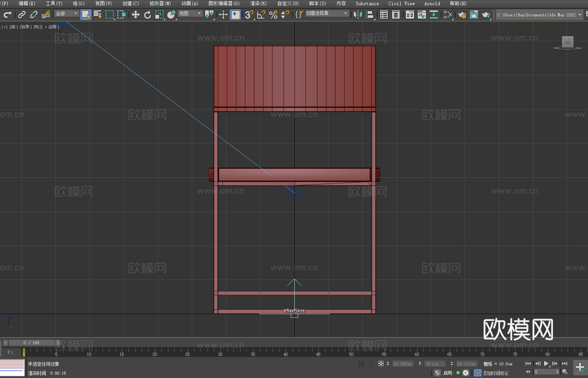Screen dimensions: 588x378
Task: Choose rectangular selection region tool
Action: coord(110,14)
